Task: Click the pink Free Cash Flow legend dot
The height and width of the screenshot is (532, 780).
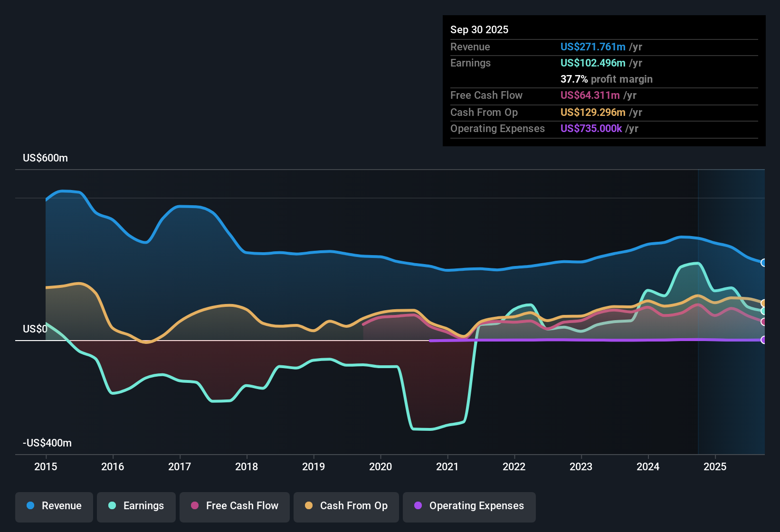Action: pos(193,506)
